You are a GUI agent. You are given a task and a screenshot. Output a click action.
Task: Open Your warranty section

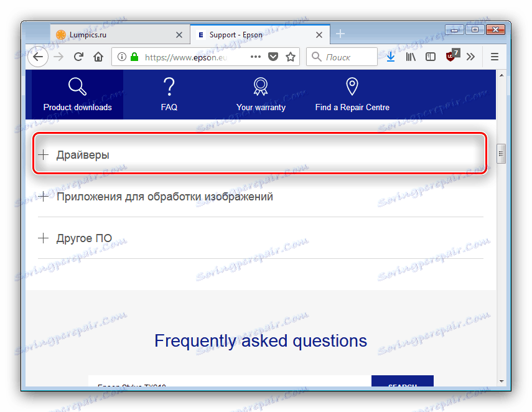tap(261, 95)
